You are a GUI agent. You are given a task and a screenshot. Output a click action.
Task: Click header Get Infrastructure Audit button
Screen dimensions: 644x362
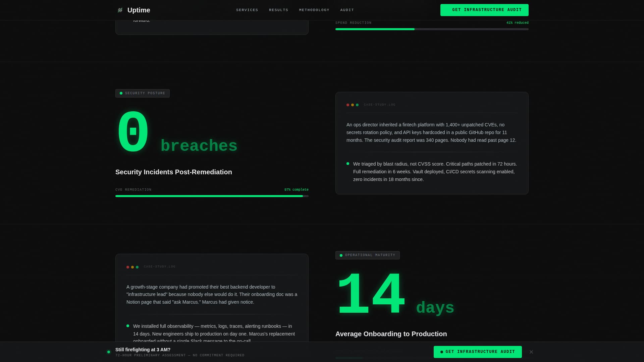click(x=484, y=10)
